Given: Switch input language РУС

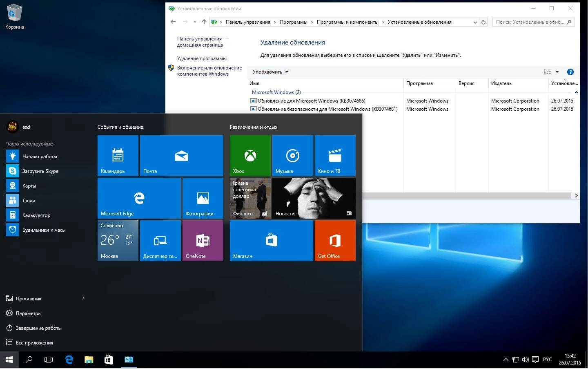Looking at the screenshot, I should (x=548, y=360).
